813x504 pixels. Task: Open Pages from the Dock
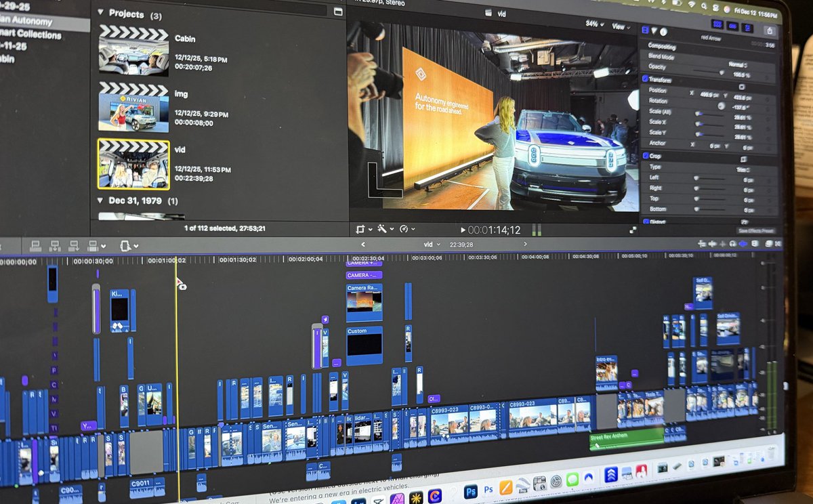coord(506,487)
